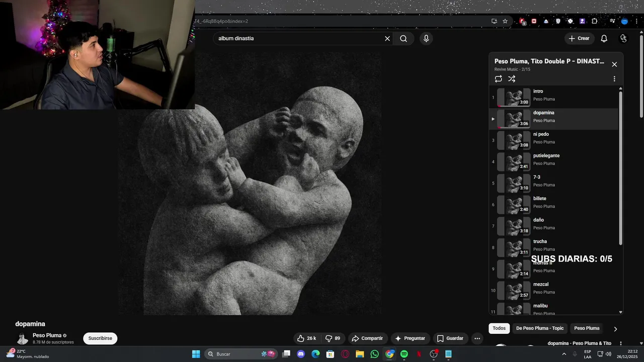Click the Crear button
This screenshot has width=644, height=362.
579,38
